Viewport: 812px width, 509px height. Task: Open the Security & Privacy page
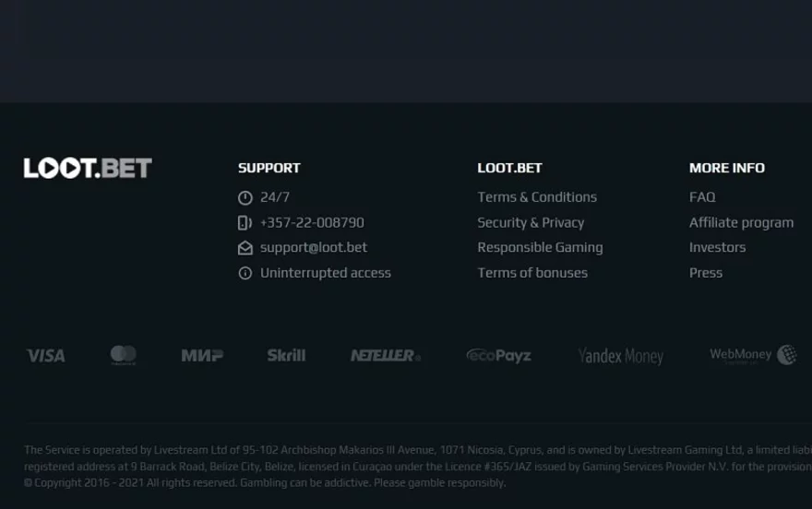[531, 223]
